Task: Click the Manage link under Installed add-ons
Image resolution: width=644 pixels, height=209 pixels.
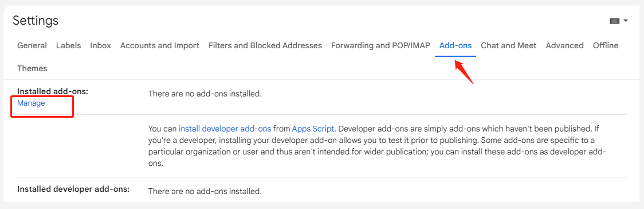Action: [x=31, y=103]
